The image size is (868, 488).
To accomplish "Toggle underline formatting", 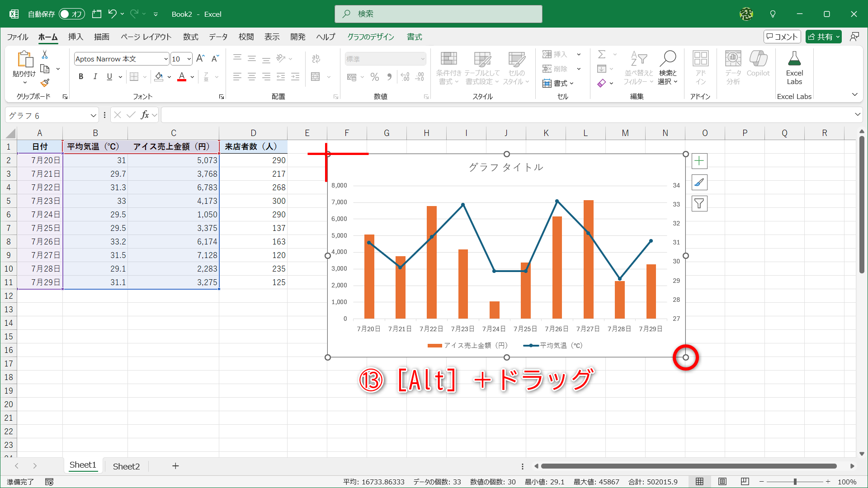I will tap(109, 76).
